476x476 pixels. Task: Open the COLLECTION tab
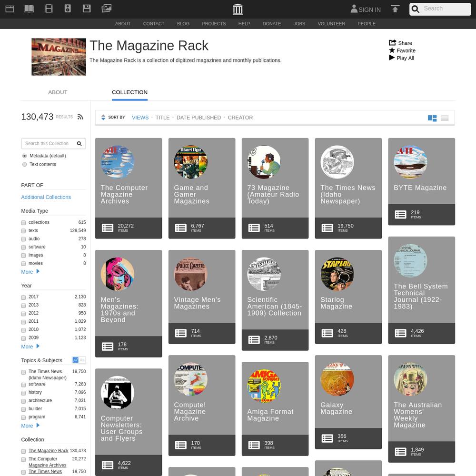129,92
